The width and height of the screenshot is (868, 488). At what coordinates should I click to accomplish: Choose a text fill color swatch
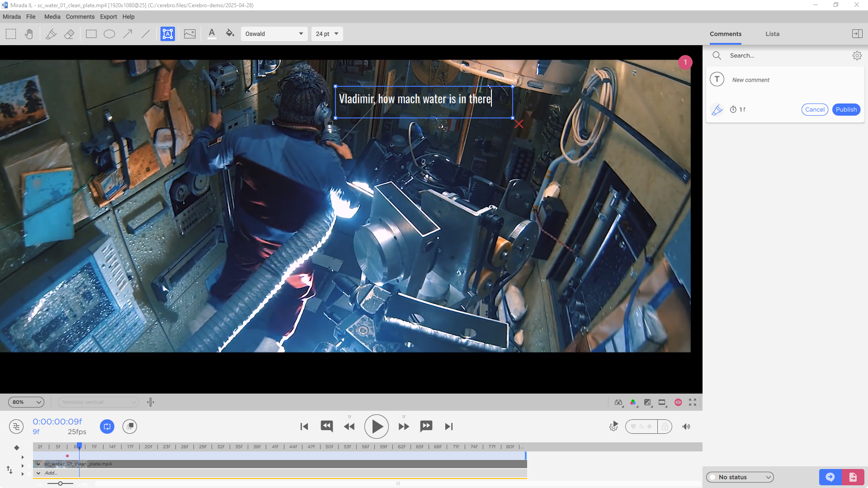[x=230, y=33]
